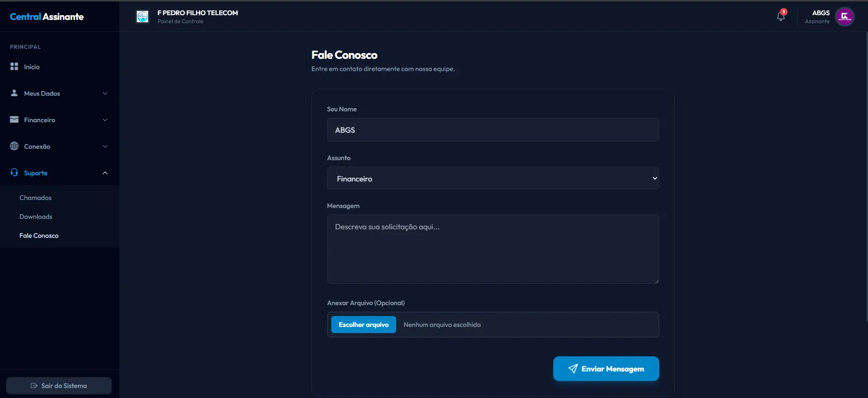The height and width of the screenshot is (398, 868).
Task: Open the notifications bell icon
Action: click(x=780, y=17)
